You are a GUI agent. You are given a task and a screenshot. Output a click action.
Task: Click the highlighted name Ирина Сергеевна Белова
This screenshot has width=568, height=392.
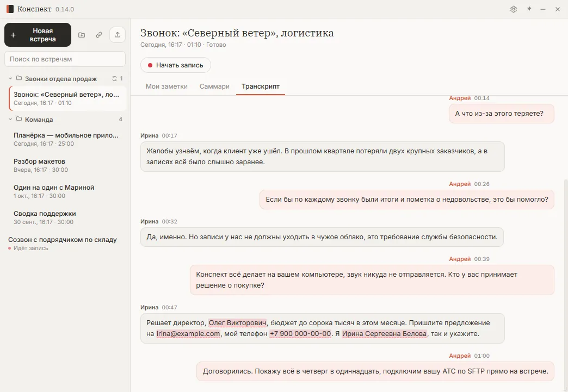[384, 334]
